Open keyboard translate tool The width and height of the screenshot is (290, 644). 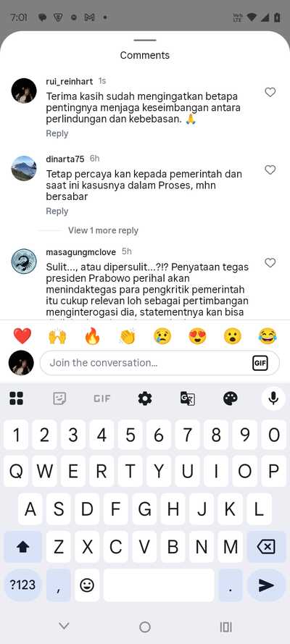point(188,398)
